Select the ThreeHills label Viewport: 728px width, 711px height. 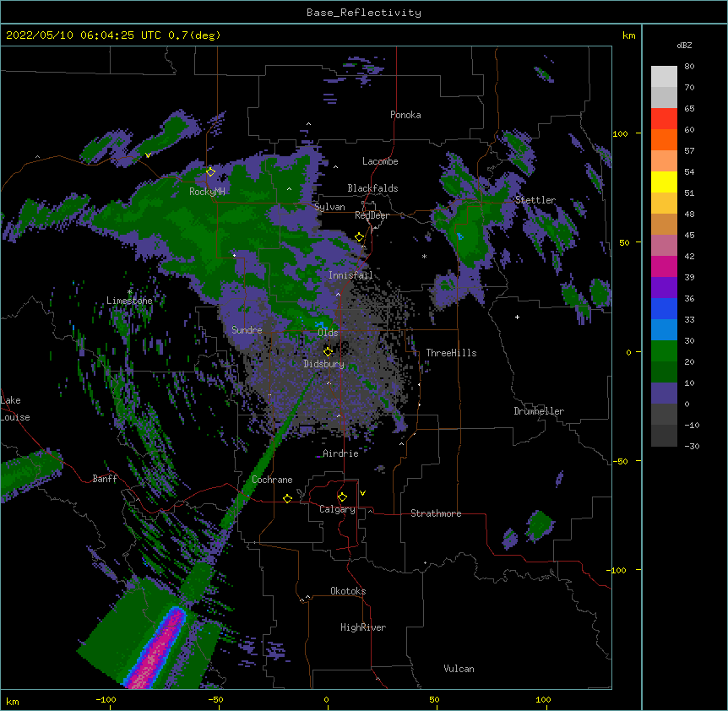pos(451,353)
